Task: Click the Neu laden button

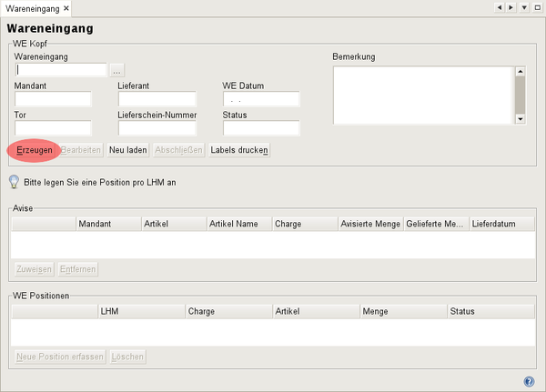Action: [127, 150]
